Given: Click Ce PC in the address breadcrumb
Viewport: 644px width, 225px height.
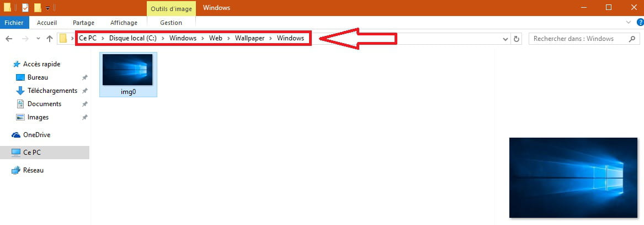Looking at the screenshot, I should (x=88, y=38).
